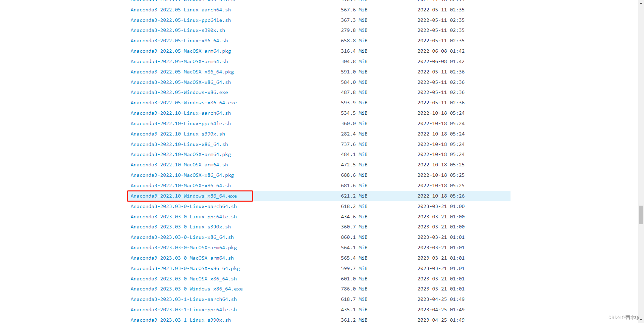
Task: Click the page scrollbar thumb
Action: [641, 215]
